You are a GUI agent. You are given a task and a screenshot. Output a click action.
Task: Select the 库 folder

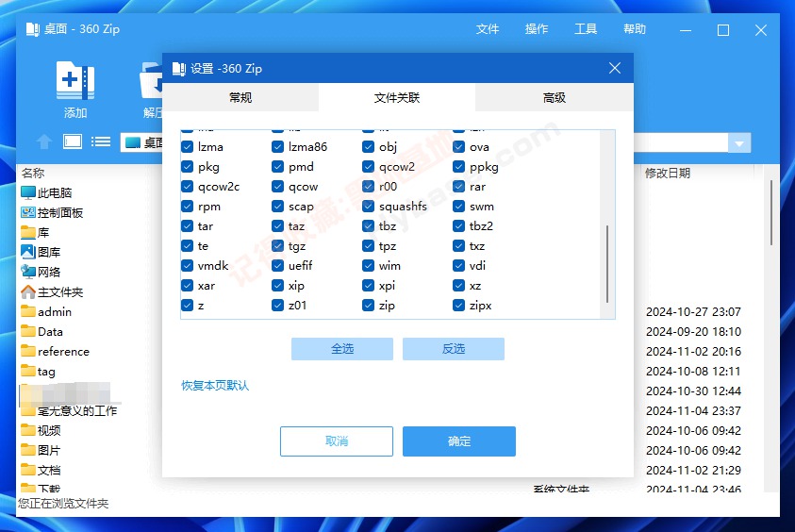[x=35, y=232]
